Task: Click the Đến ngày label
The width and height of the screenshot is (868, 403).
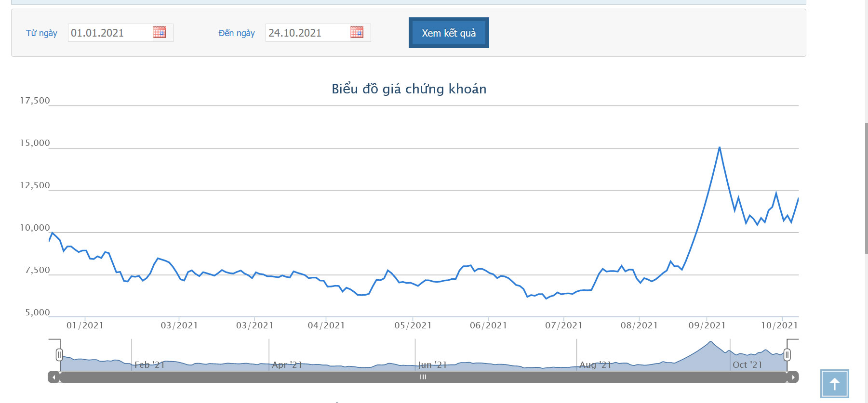Action: pos(237,33)
